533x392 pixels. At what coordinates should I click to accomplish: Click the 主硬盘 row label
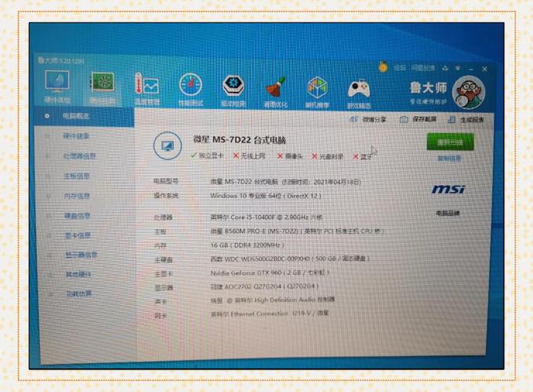click(x=164, y=260)
